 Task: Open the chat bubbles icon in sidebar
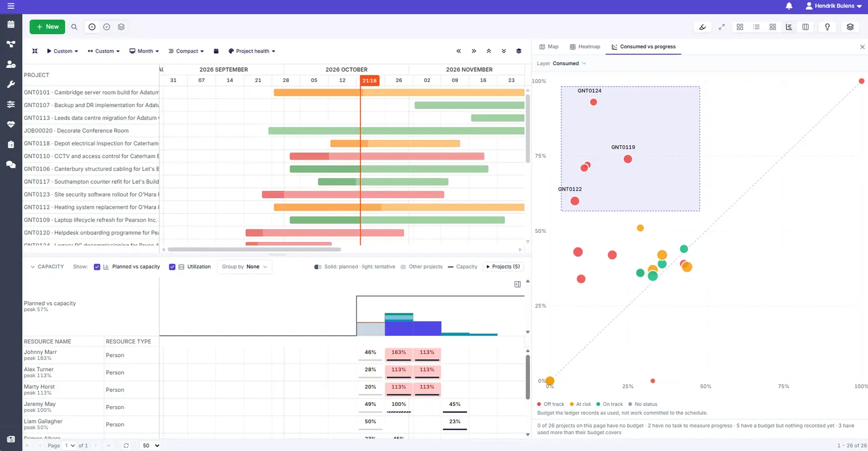tap(11, 164)
